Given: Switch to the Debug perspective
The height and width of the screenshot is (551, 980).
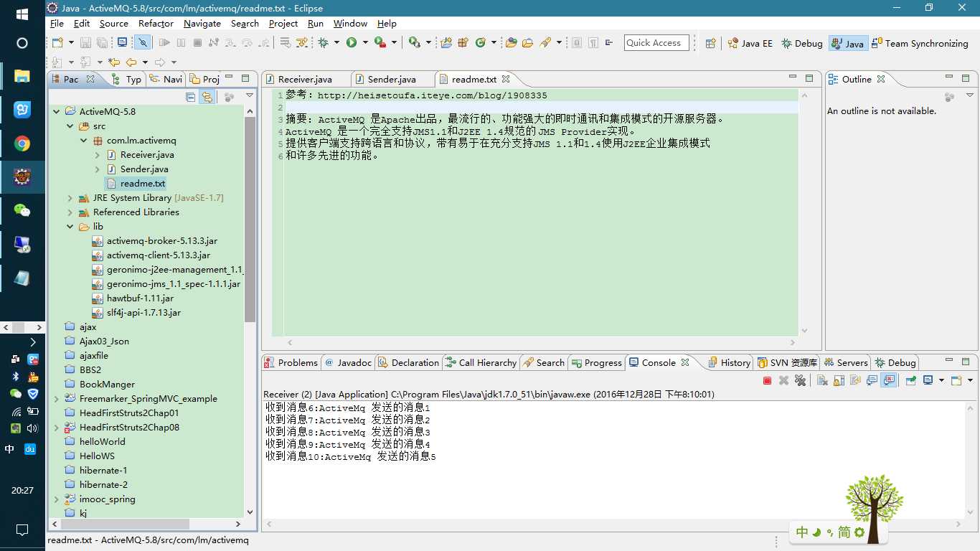Looking at the screenshot, I should click(802, 43).
